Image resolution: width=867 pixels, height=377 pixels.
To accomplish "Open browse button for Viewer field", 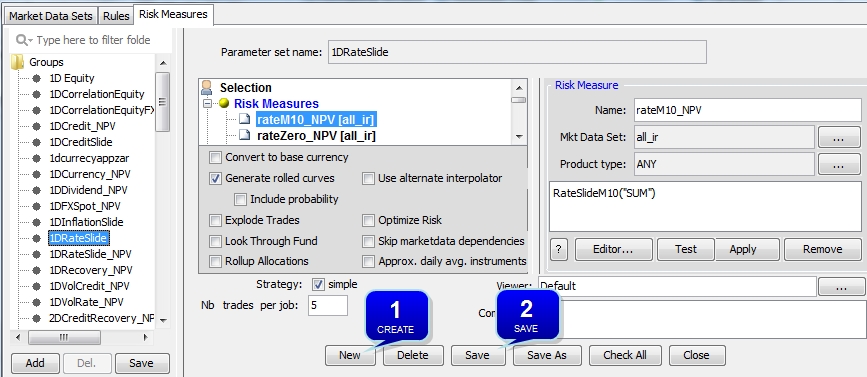I will pyautogui.click(x=841, y=287).
